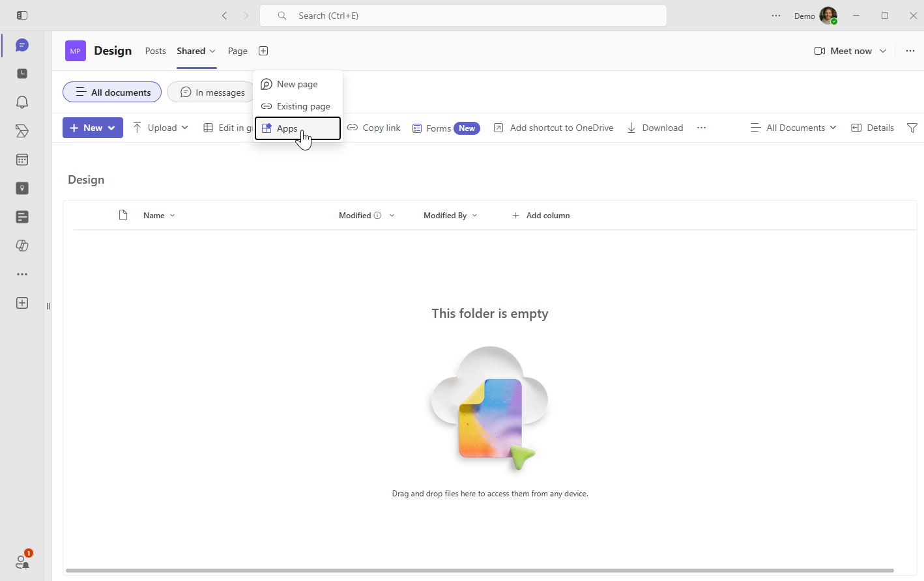
Task: Open the All Documents view dropdown
Action: click(x=793, y=128)
